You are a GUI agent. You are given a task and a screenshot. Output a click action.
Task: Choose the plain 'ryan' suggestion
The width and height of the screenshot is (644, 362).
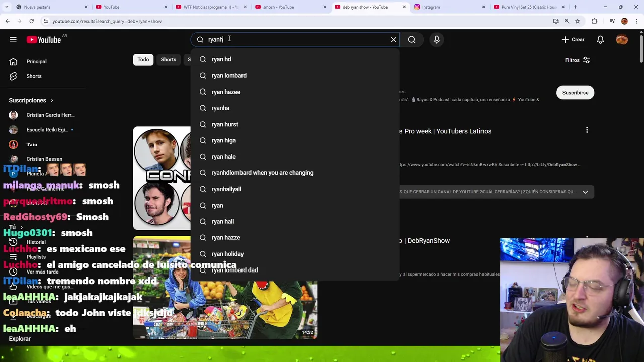click(295, 206)
